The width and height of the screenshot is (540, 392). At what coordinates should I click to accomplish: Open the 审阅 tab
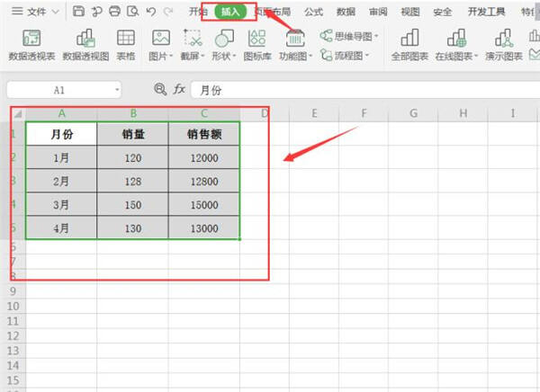point(378,12)
